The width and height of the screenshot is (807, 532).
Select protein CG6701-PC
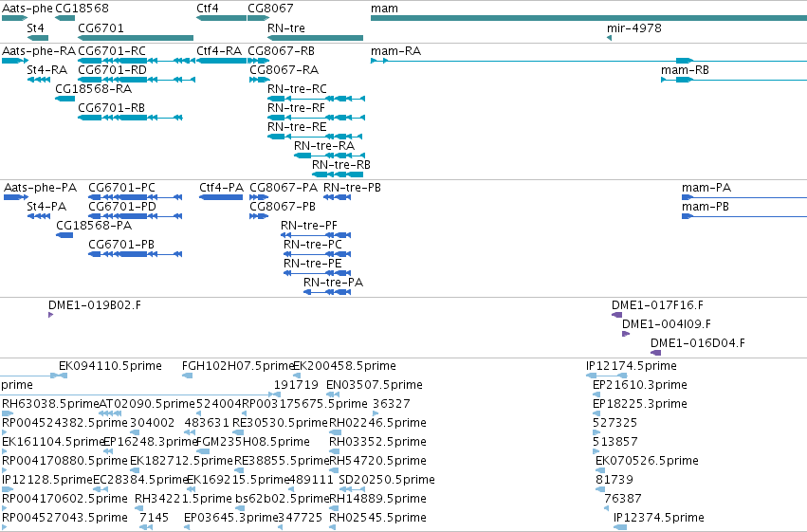point(136,197)
